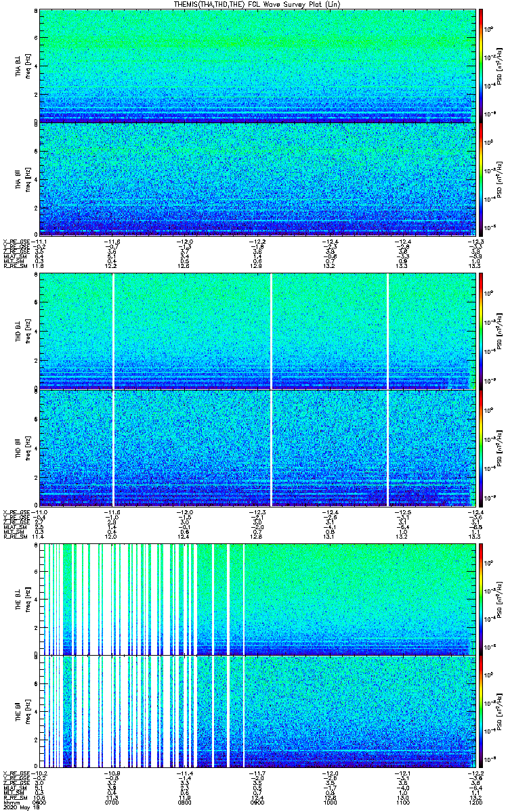Click the 2020 May 18 date label
The image size is (508, 812).
click(x=18, y=807)
